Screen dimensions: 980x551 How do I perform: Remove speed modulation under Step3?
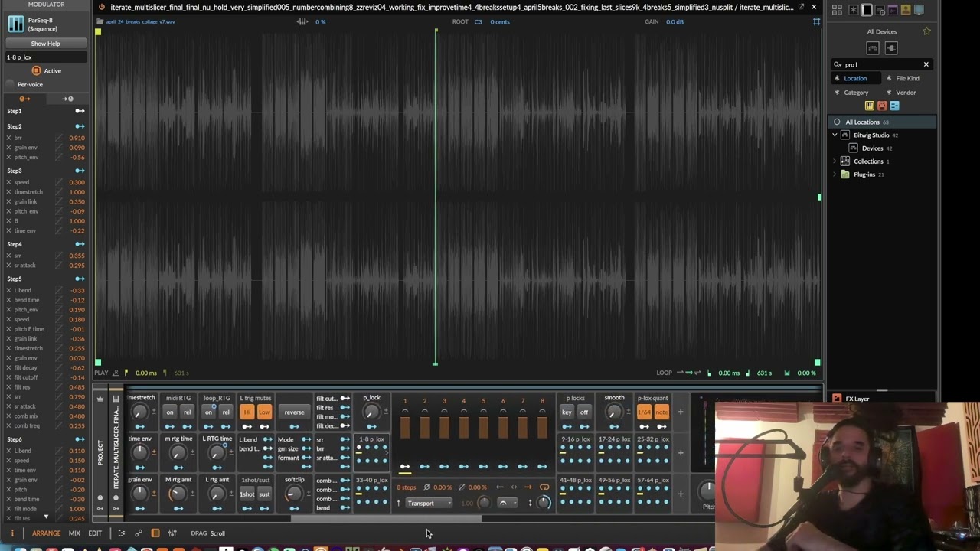click(x=8, y=182)
